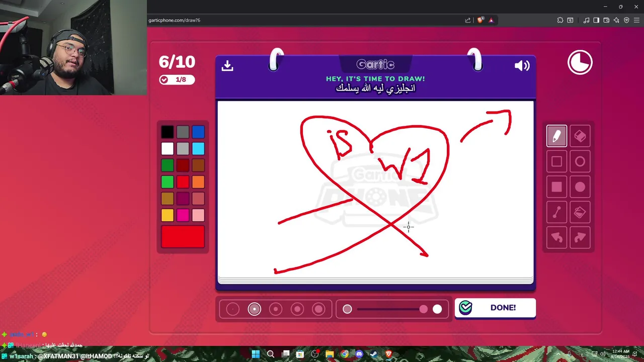Open the browser extensions puzzle icon
644x362 pixels.
pos(560,20)
